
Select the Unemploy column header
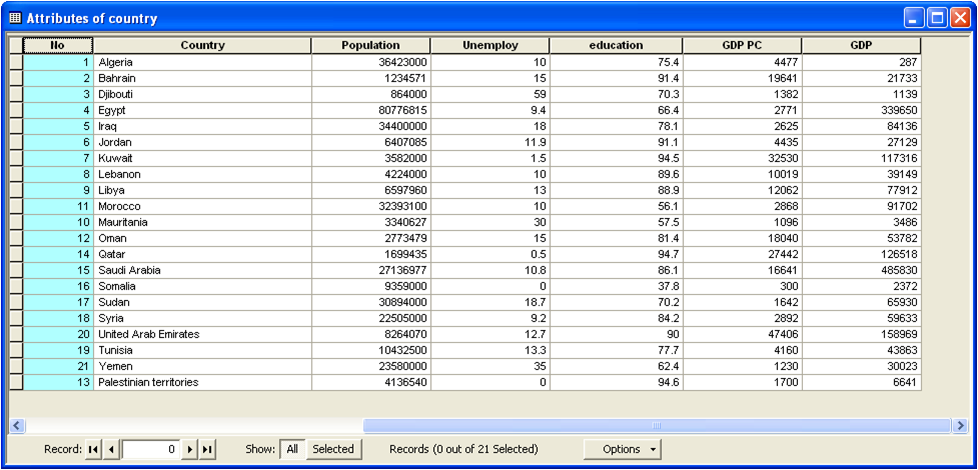(x=490, y=46)
